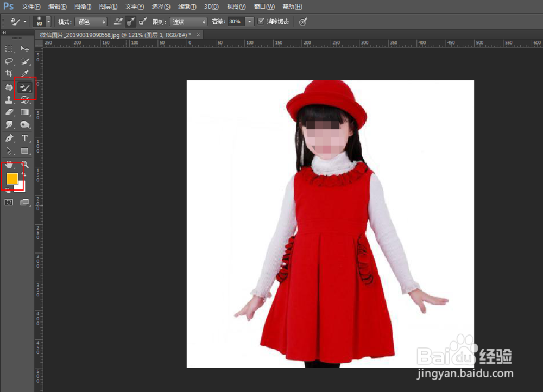This screenshot has height=392, width=543.
Task: Select the Eraser tool
Action: (x=9, y=112)
